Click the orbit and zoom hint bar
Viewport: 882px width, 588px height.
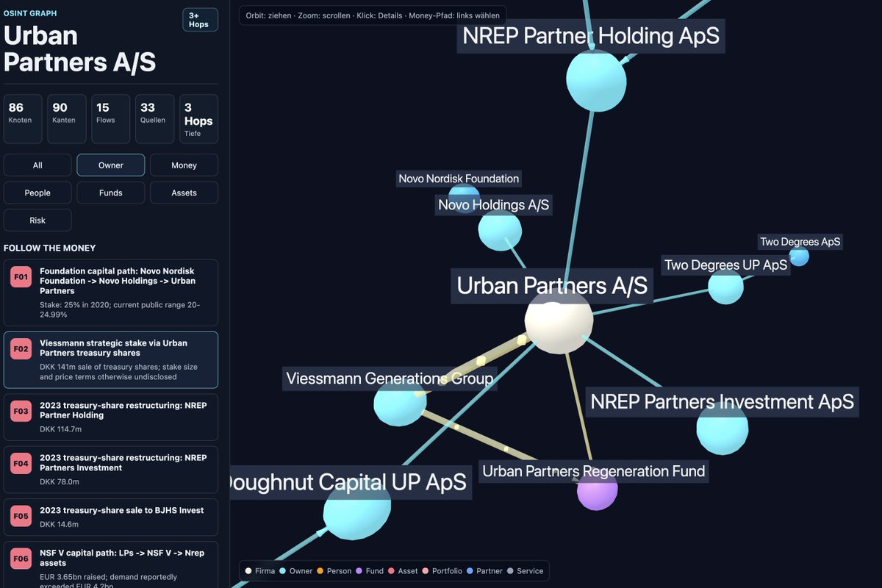[373, 15]
